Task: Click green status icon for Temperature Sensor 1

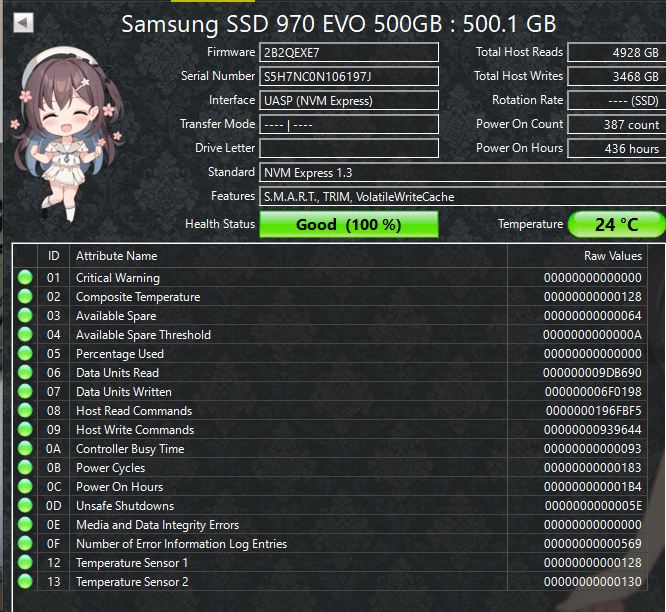Action: pyautogui.click(x=25, y=563)
